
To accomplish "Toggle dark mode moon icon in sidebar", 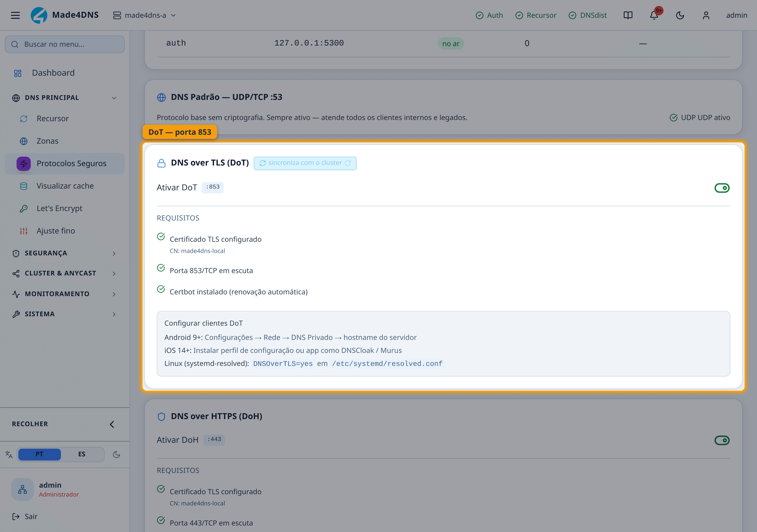I will (116, 455).
